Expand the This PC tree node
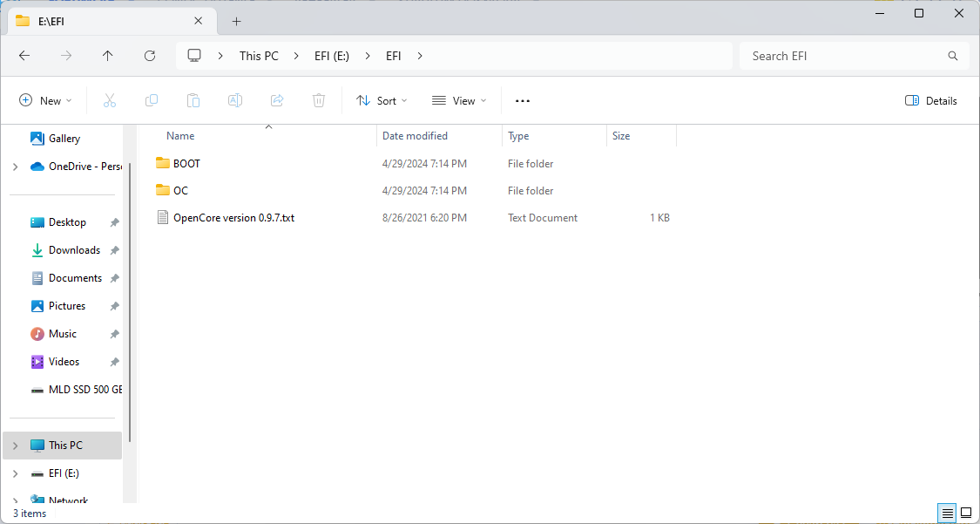This screenshot has height=524, width=980. [16, 446]
